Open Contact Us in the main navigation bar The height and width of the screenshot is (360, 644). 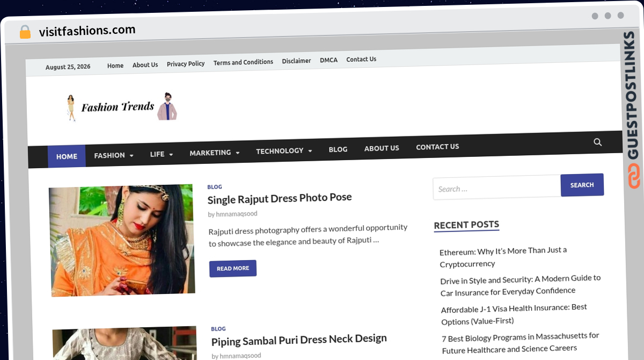click(437, 147)
